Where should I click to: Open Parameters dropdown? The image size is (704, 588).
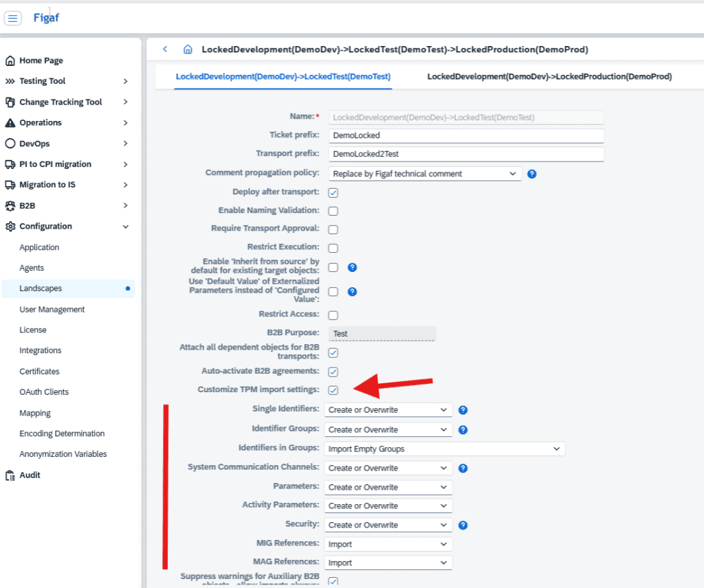point(388,488)
